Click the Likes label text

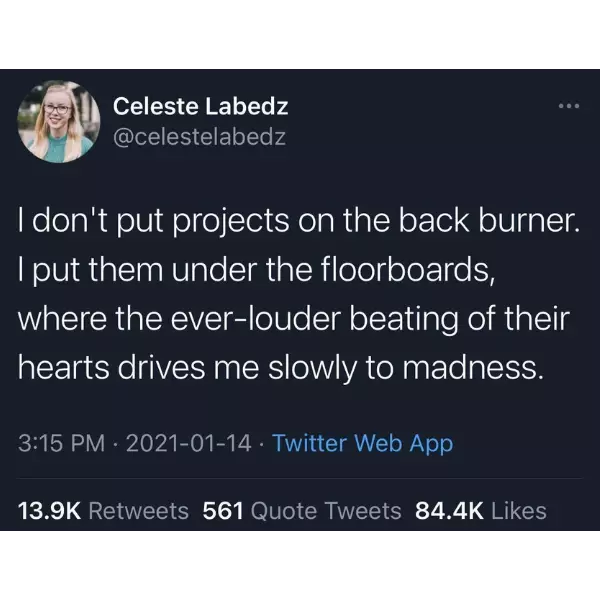click(x=519, y=511)
